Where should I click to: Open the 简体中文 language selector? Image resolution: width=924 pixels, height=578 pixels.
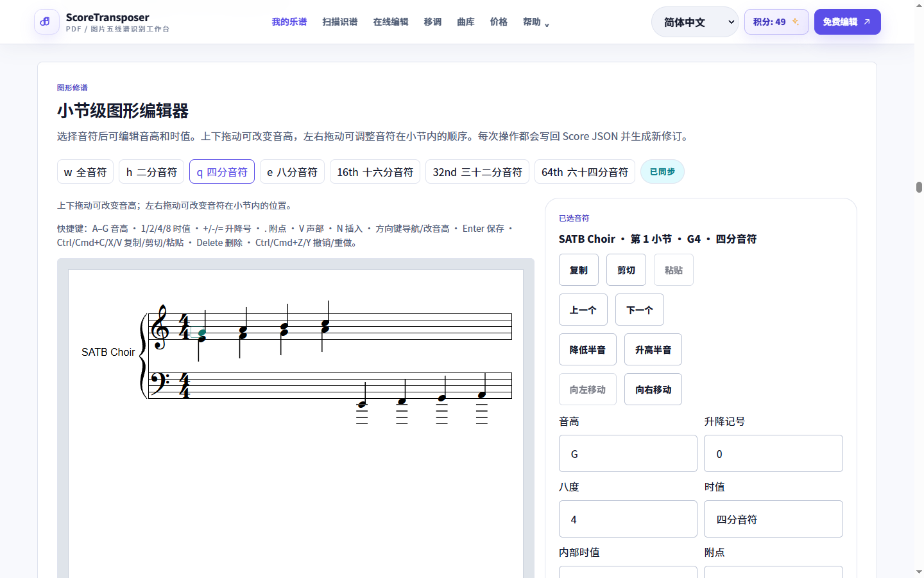click(695, 22)
